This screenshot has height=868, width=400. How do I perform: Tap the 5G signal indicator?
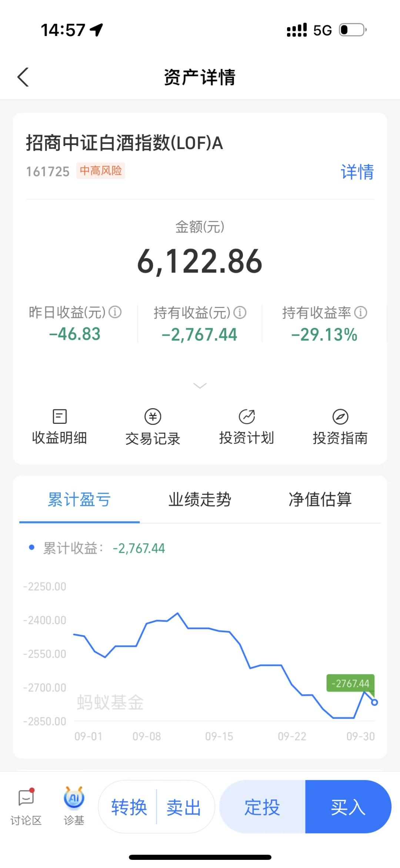[323, 30]
